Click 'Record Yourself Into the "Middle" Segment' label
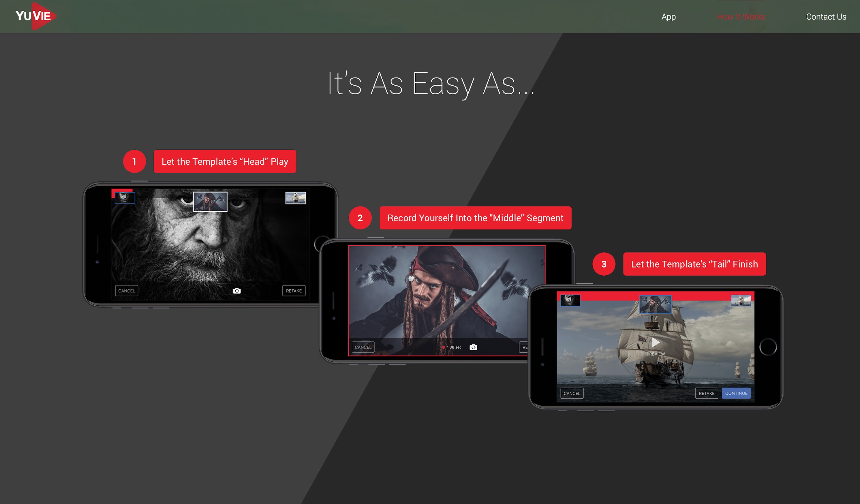The width and height of the screenshot is (860, 504). click(x=475, y=218)
